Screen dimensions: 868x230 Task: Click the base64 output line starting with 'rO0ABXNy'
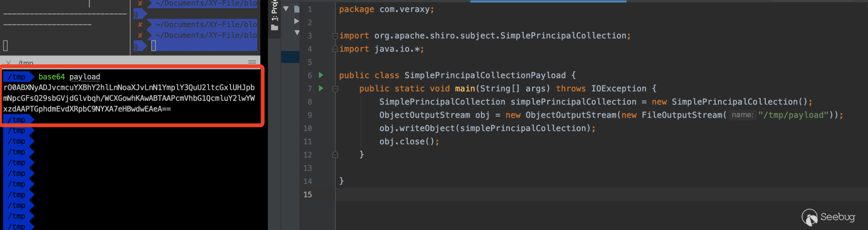(x=129, y=87)
